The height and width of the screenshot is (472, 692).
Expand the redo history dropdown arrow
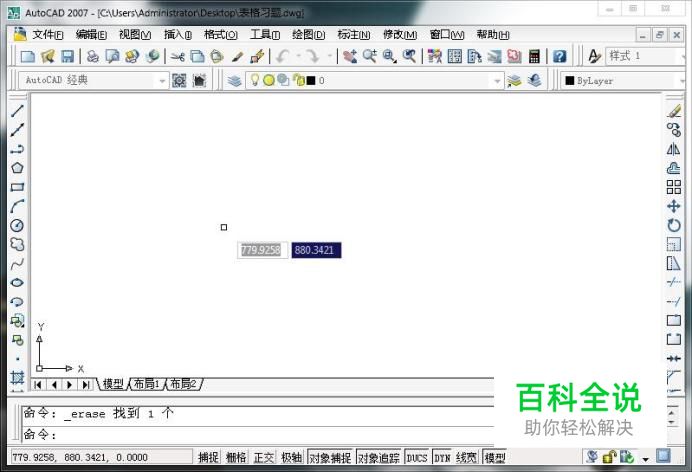[x=329, y=56]
